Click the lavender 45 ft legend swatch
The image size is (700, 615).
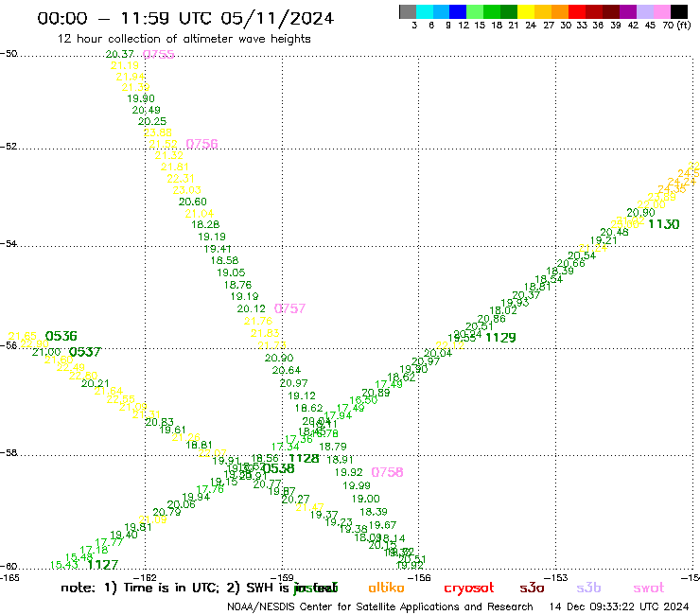pos(644,12)
